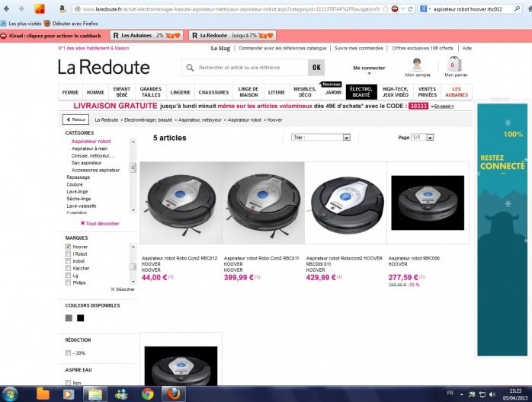Open Windows Media Player from the taskbar
The image size is (532, 402).
69,394
